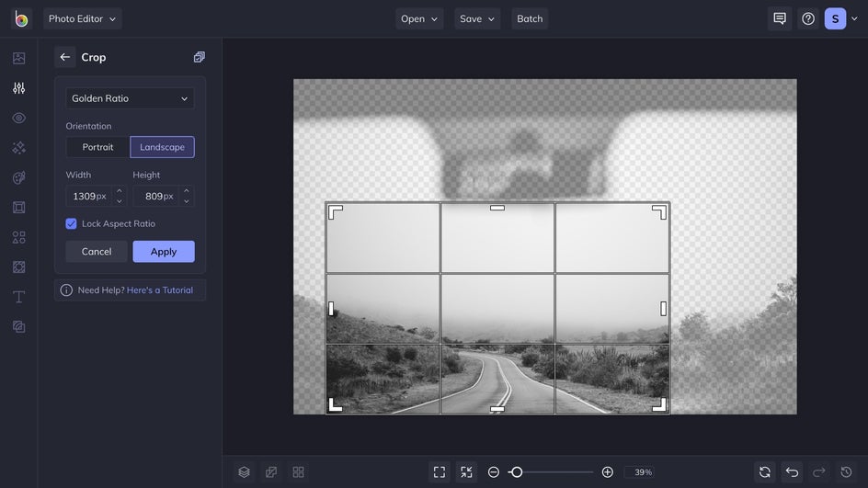Click the Cancel button

97,252
